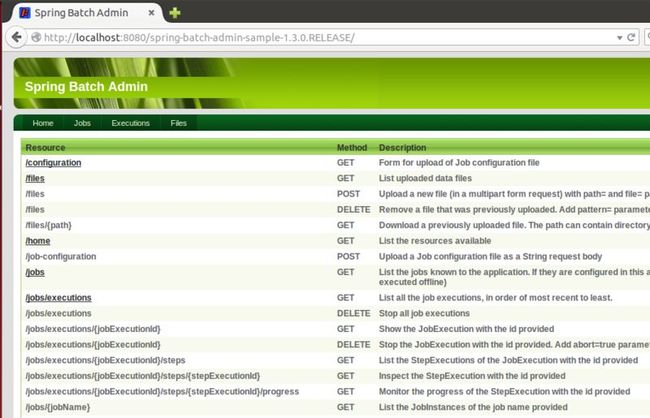
Task: Click the localhost address bar field
Action: click(x=323, y=37)
